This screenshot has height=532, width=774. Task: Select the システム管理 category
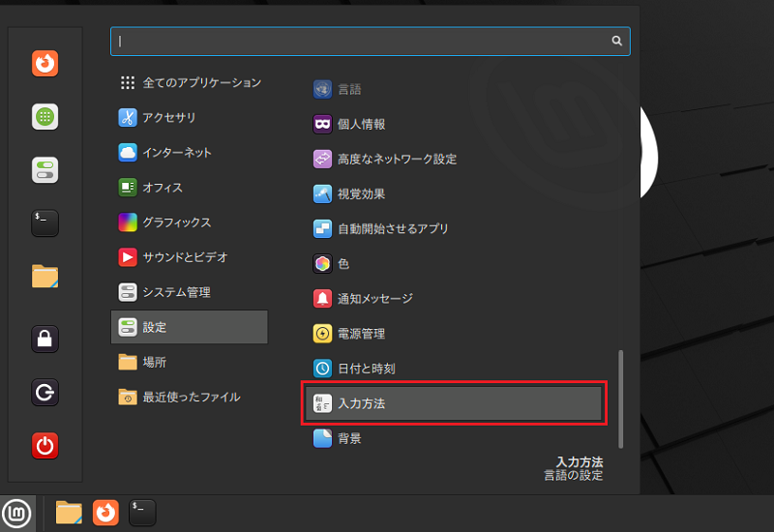189,292
